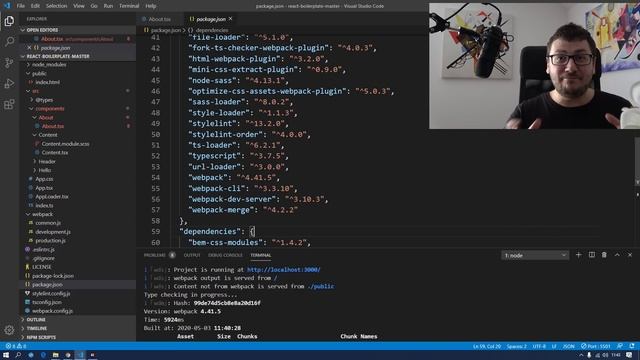Create a new terminal with plus icon
The height and width of the screenshot is (360, 640).
coord(578,255)
